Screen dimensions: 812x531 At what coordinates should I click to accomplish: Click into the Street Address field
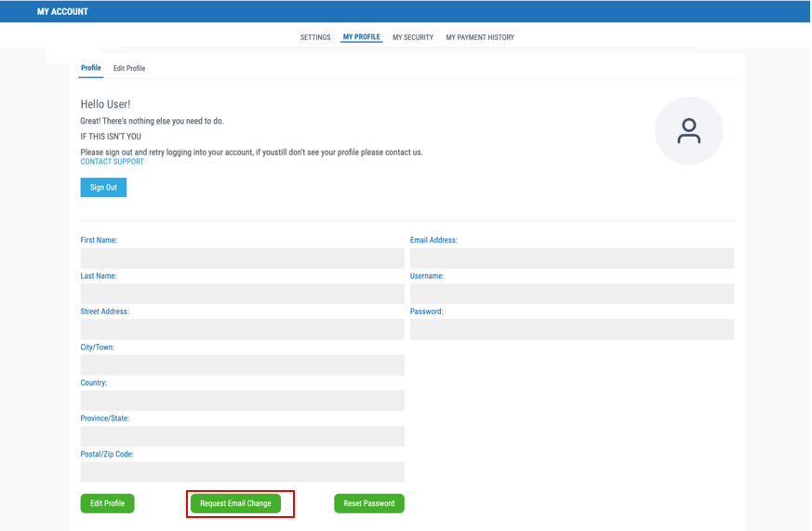(242, 329)
